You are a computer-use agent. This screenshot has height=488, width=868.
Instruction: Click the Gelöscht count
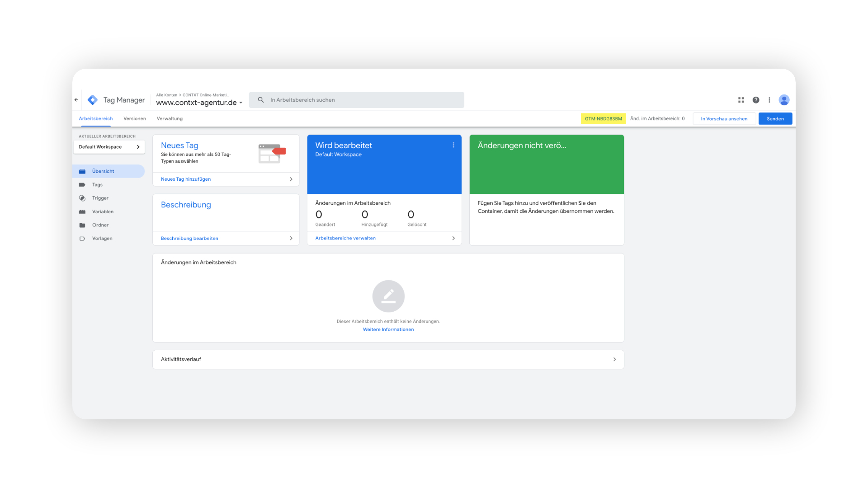coord(410,215)
